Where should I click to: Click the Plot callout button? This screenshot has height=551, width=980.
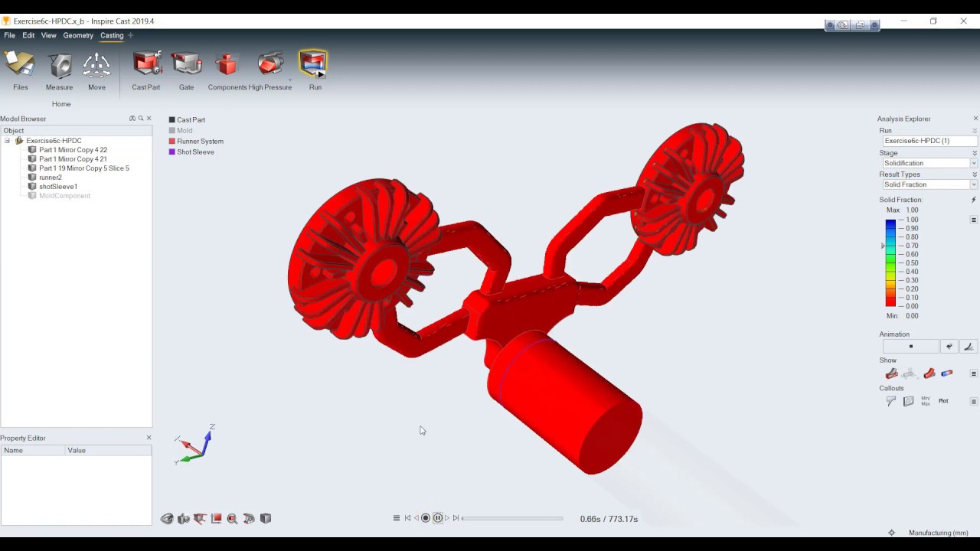click(x=943, y=401)
